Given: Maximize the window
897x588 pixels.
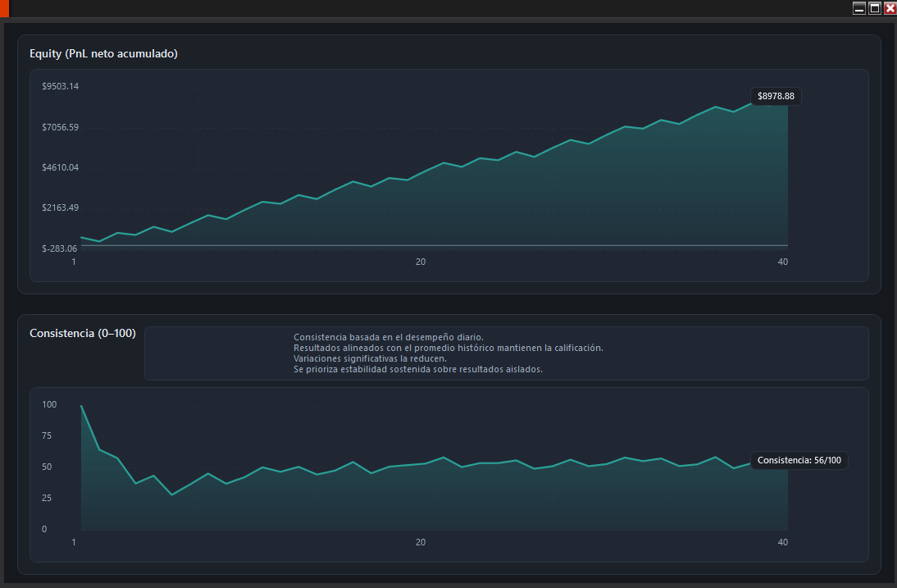Looking at the screenshot, I should (x=875, y=8).
